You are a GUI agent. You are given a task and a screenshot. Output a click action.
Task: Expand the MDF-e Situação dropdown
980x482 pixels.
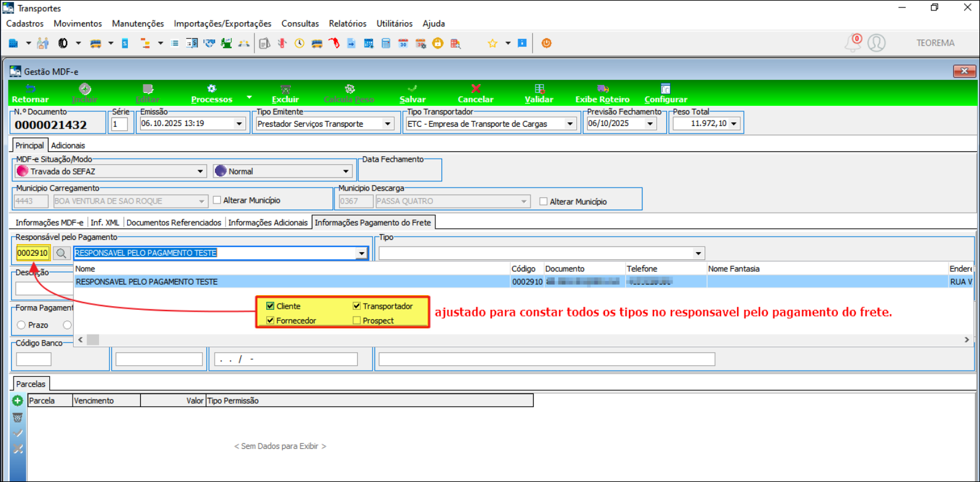[x=200, y=172]
